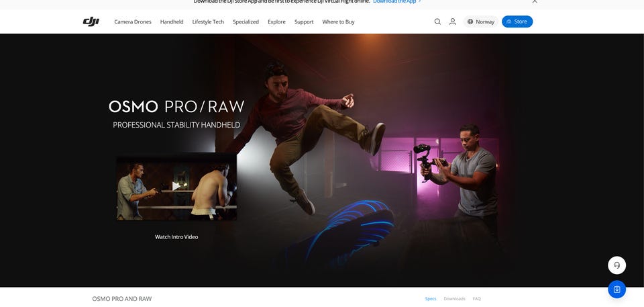This screenshot has height=307, width=644.
Task: Switch to the Downloads tab
Action: tap(454, 299)
